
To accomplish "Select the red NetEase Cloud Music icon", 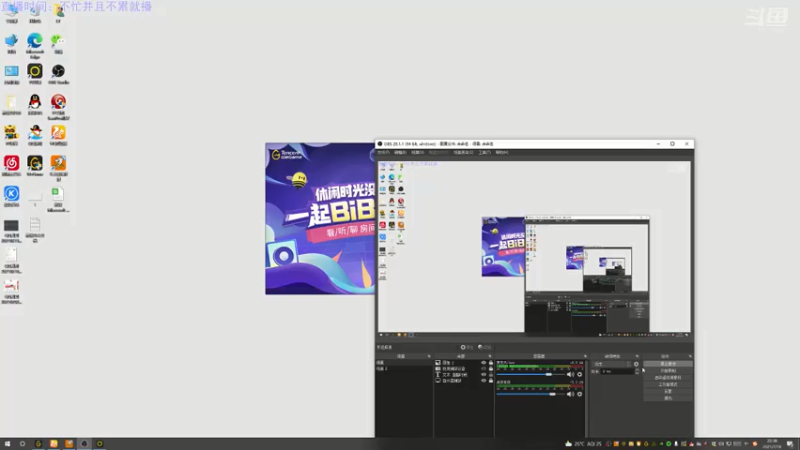I will (11, 163).
